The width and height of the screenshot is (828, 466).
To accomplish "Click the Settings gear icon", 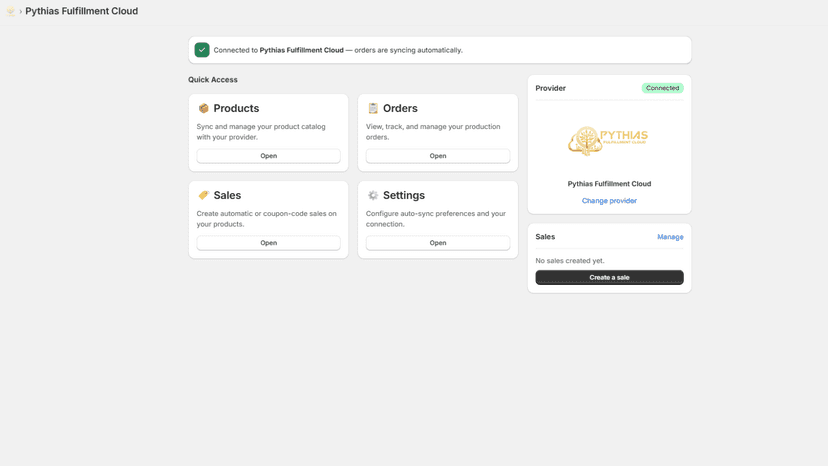I will pyautogui.click(x=373, y=195).
